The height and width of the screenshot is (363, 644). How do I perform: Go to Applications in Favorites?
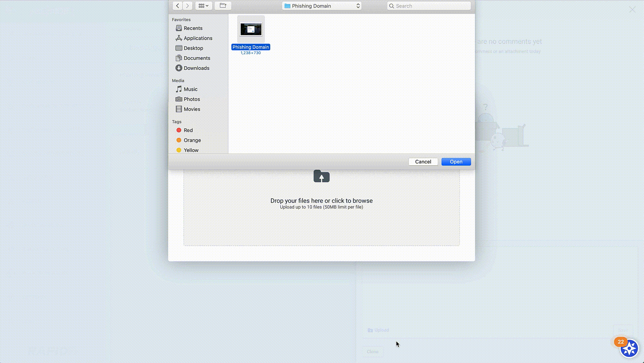pyautogui.click(x=198, y=38)
